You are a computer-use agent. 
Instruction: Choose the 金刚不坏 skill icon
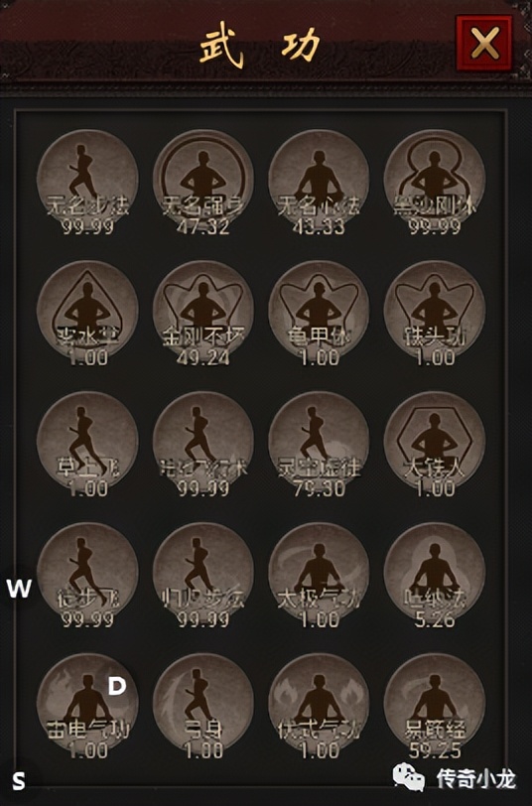(x=203, y=311)
